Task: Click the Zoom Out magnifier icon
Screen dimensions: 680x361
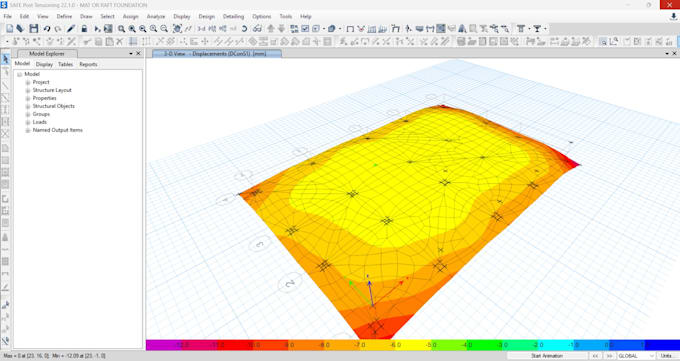Action: [x=164, y=29]
